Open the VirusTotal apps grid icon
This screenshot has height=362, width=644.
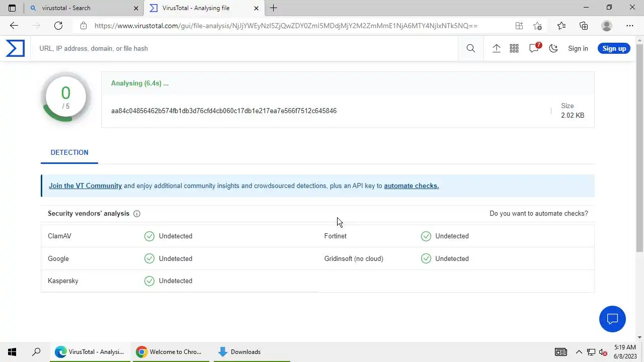(514, 48)
